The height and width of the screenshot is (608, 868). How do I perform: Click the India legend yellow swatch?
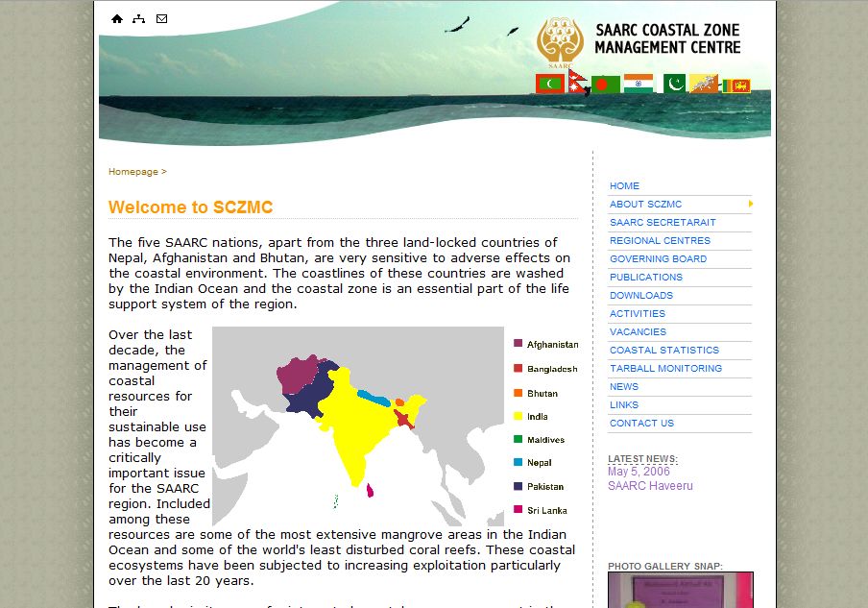[x=518, y=416]
